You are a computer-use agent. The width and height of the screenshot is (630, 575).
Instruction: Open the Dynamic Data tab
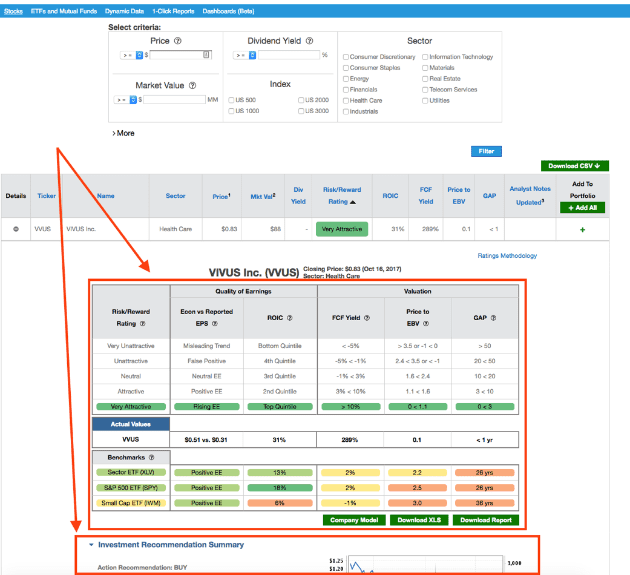click(125, 11)
